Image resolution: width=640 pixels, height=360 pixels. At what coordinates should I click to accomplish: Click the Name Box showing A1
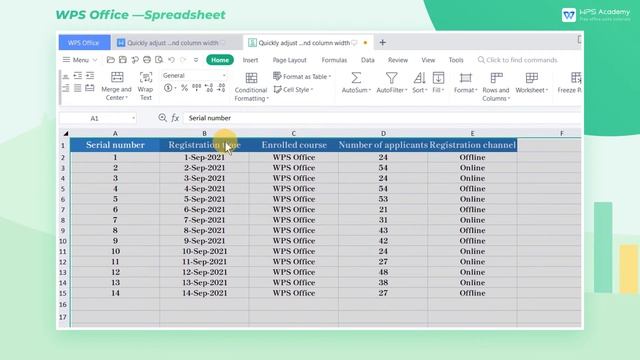(x=94, y=118)
